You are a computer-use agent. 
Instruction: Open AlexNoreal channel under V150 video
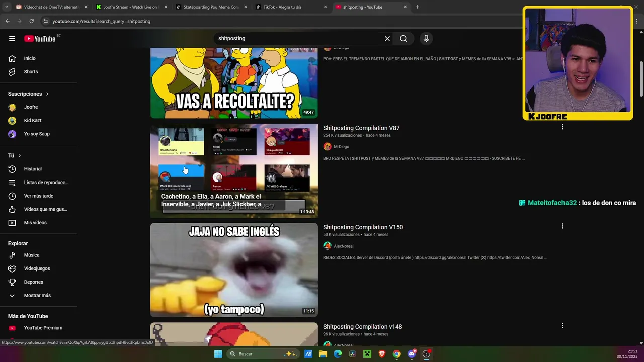point(344,246)
